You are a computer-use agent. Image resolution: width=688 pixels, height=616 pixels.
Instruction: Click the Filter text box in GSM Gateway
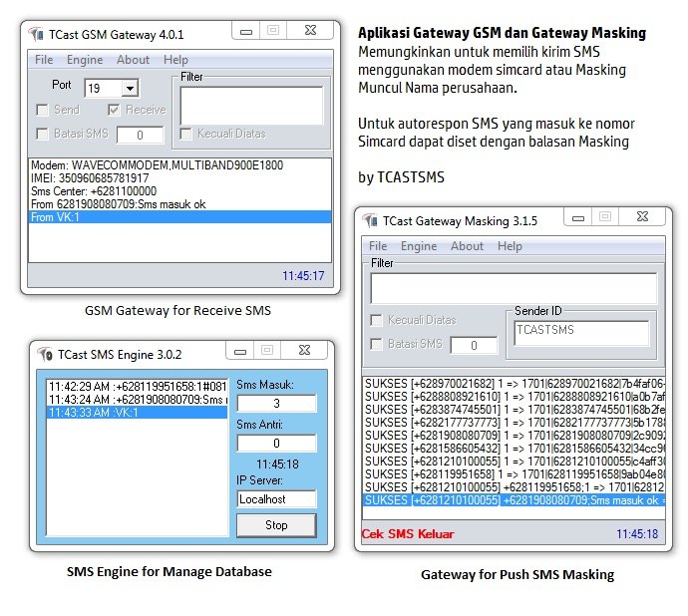pos(251,106)
